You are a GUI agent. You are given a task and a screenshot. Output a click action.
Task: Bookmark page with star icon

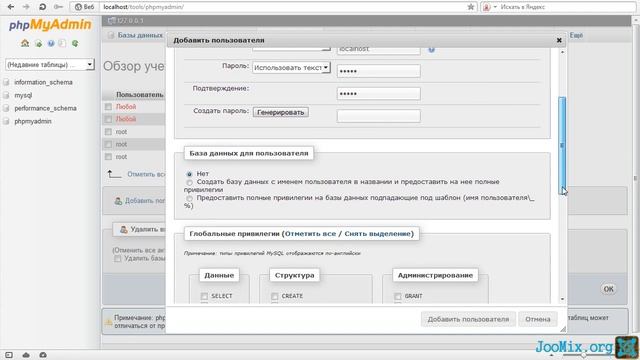471,7
